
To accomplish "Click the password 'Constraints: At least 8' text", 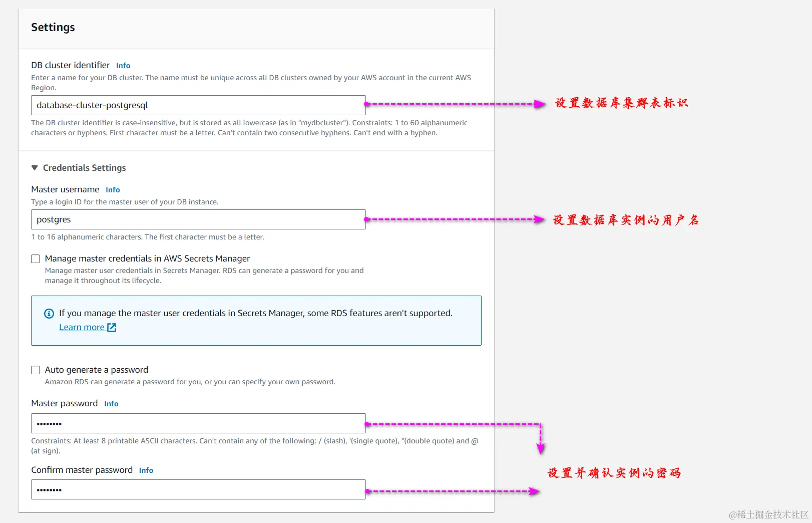I will 255,446.
